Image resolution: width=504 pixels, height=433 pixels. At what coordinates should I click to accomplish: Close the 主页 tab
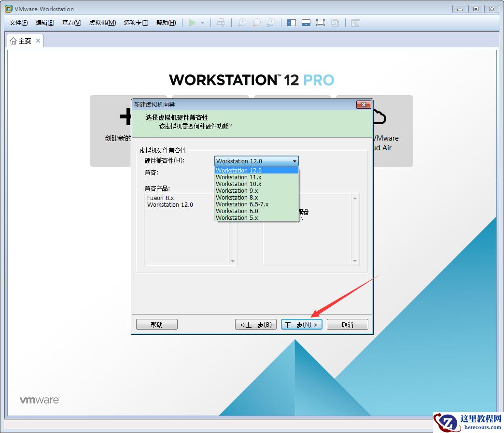point(39,41)
